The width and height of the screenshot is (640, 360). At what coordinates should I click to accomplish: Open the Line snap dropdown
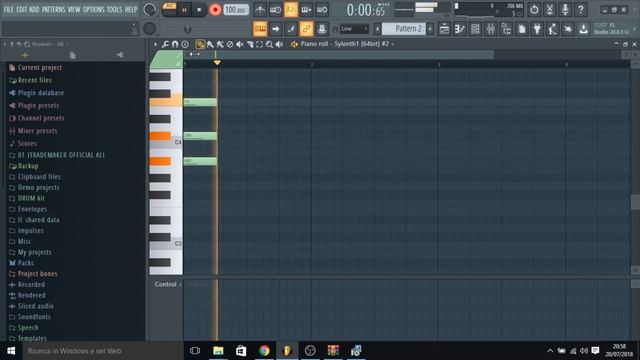354,29
